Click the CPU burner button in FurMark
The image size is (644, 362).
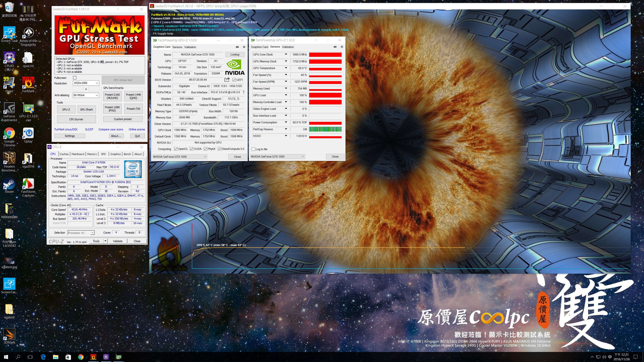pos(76,119)
